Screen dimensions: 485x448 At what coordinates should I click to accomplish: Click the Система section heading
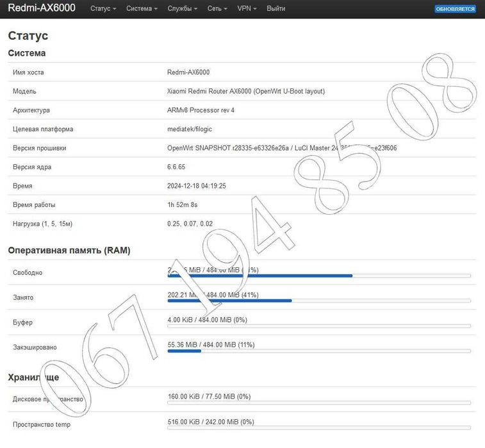[27, 53]
